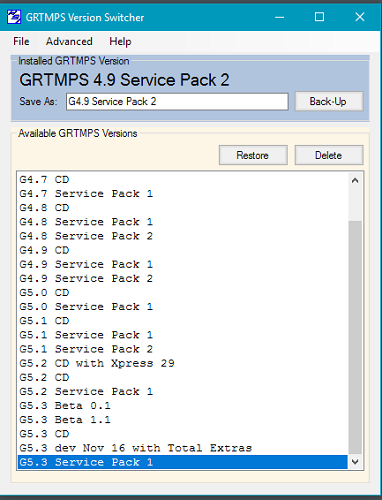382x500 pixels.
Task: Click the Delete button
Action: tap(329, 155)
